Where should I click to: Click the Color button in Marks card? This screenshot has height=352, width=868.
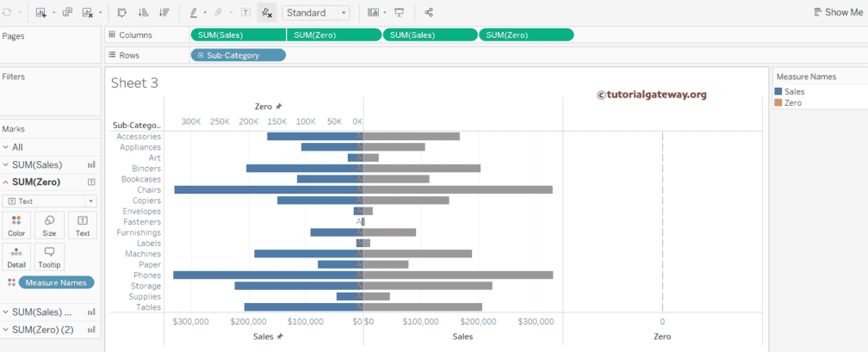tap(16, 225)
